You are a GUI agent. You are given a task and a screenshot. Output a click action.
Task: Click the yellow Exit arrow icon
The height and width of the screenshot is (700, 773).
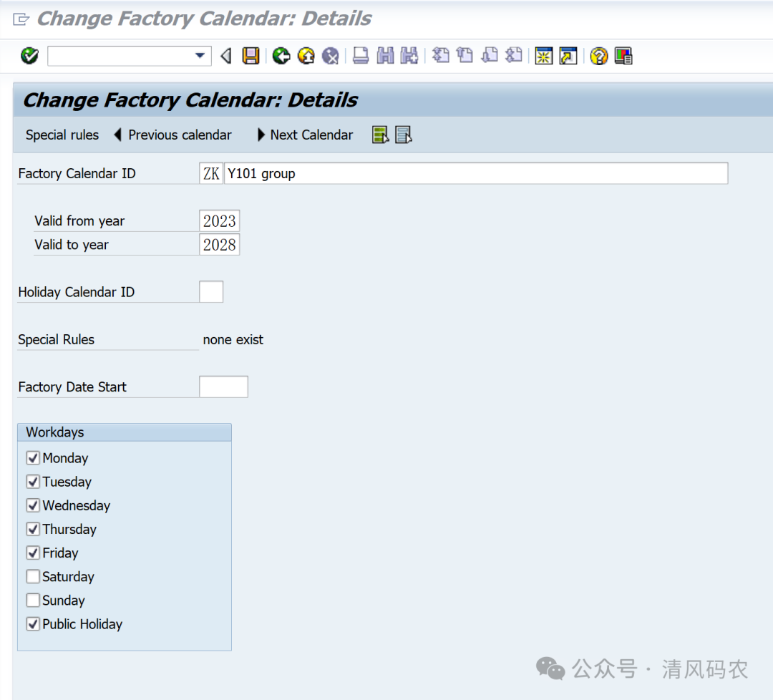(x=306, y=56)
